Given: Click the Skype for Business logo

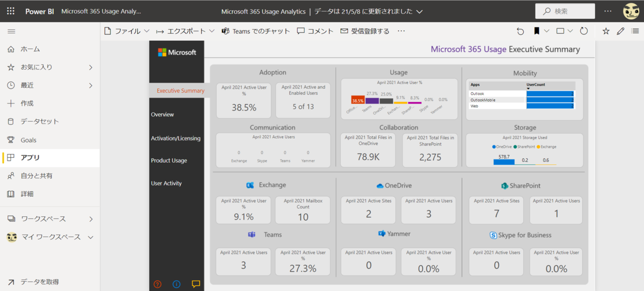Looking at the screenshot, I should pyautogui.click(x=493, y=235).
